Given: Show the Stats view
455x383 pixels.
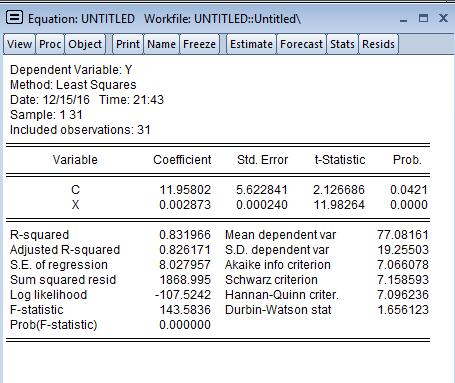Looking at the screenshot, I should click(x=342, y=44).
